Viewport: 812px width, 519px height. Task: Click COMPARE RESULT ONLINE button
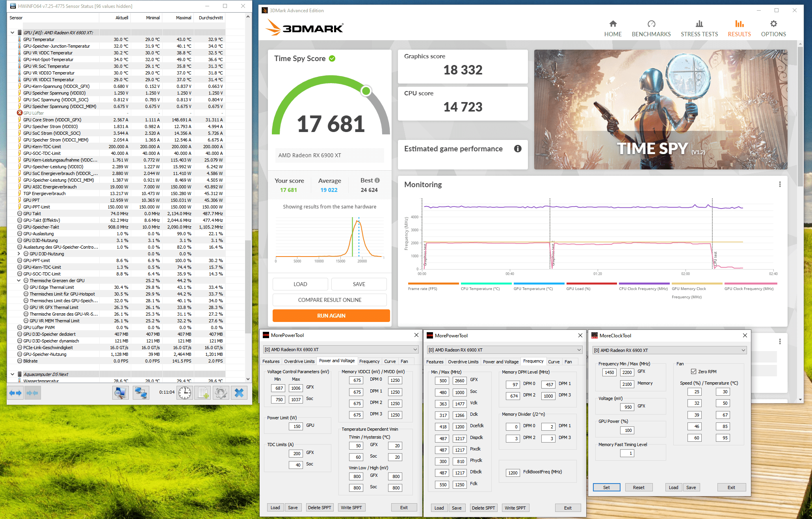click(x=330, y=300)
